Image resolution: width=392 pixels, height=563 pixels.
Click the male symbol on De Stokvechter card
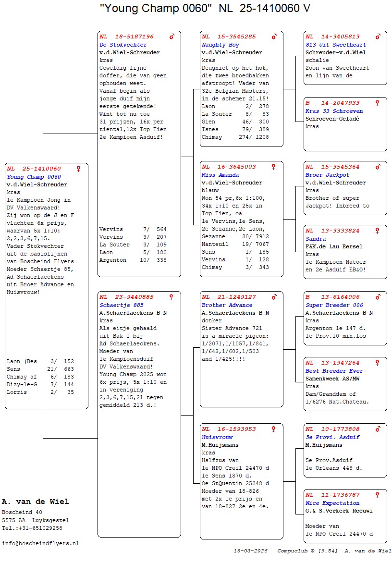coord(172,37)
